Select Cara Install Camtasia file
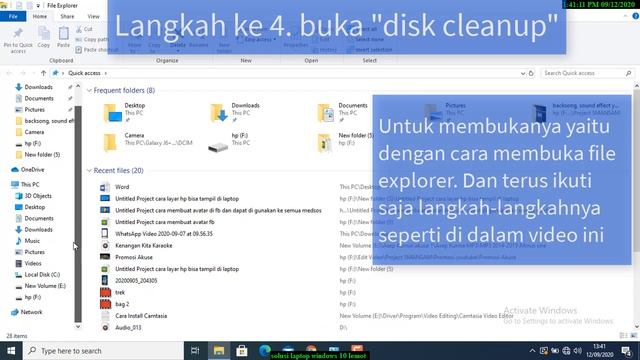The height and width of the screenshot is (360, 640). click(141, 316)
